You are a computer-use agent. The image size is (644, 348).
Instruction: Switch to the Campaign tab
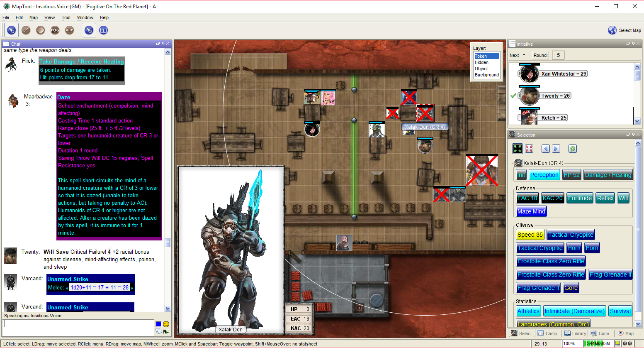548,333
